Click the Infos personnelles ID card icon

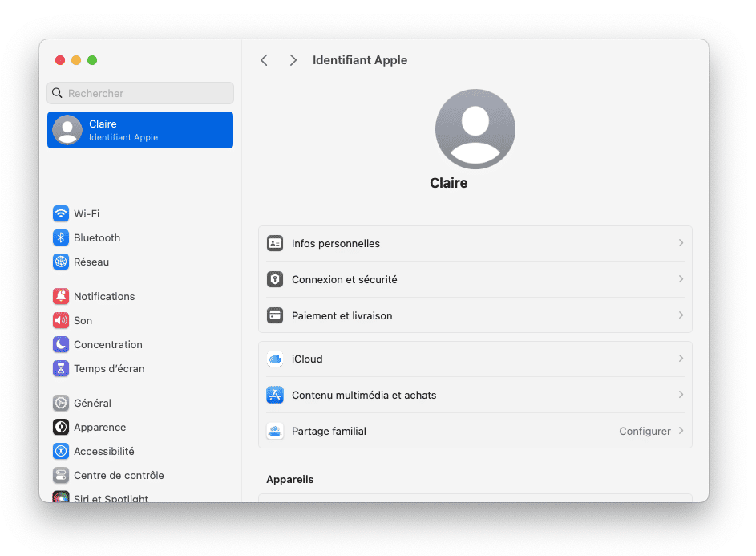tap(275, 243)
